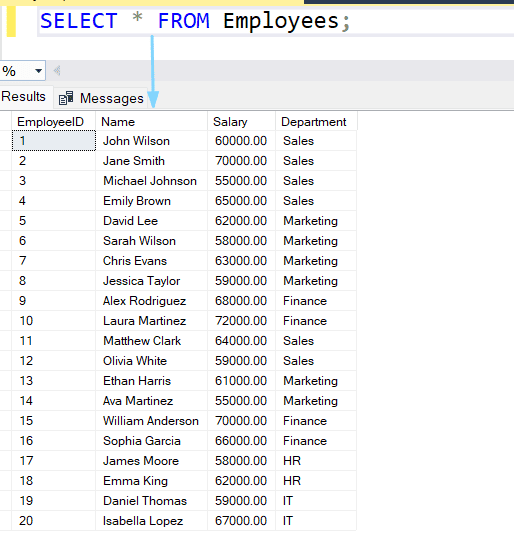Select the Isabella Lopez name cell
Viewport: 514px width, 539px height.
[x=152, y=520]
